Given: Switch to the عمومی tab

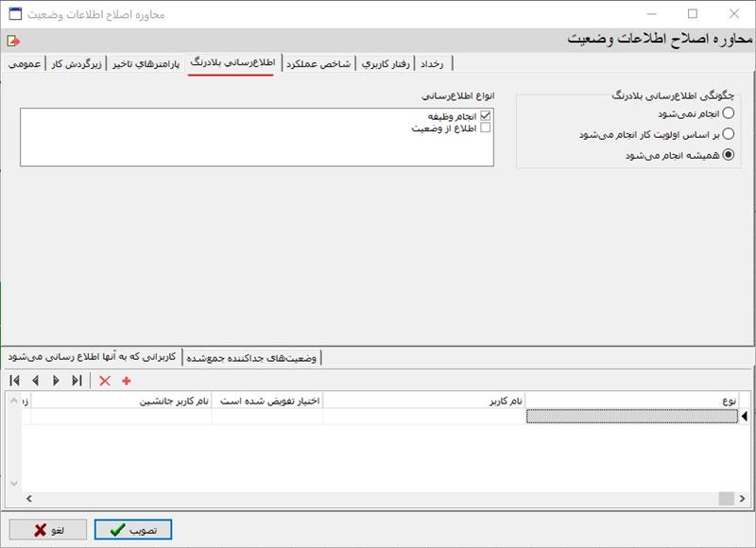Looking at the screenshot, I should pyautogui.click(x=25, y=63).
